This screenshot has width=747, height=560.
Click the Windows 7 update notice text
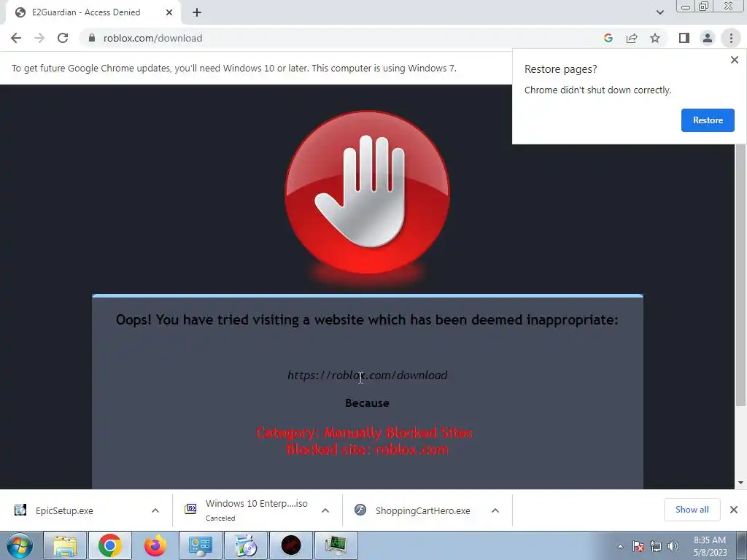tap(234, 68)
